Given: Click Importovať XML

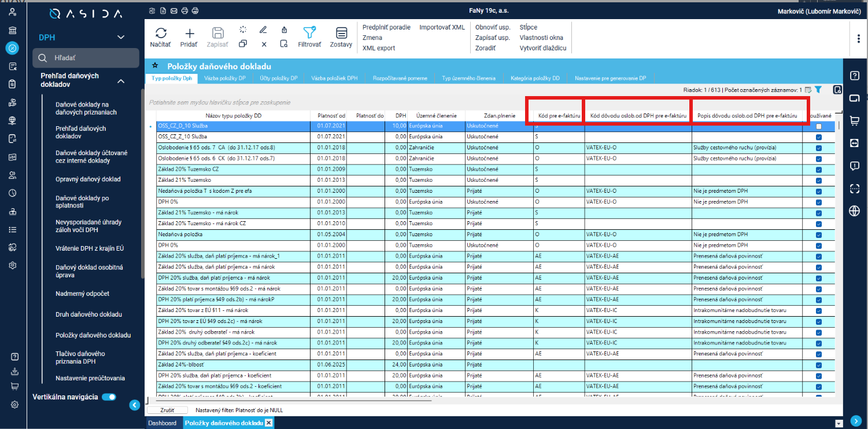Looking at the screenshot, I should click(x=442, y=27).
